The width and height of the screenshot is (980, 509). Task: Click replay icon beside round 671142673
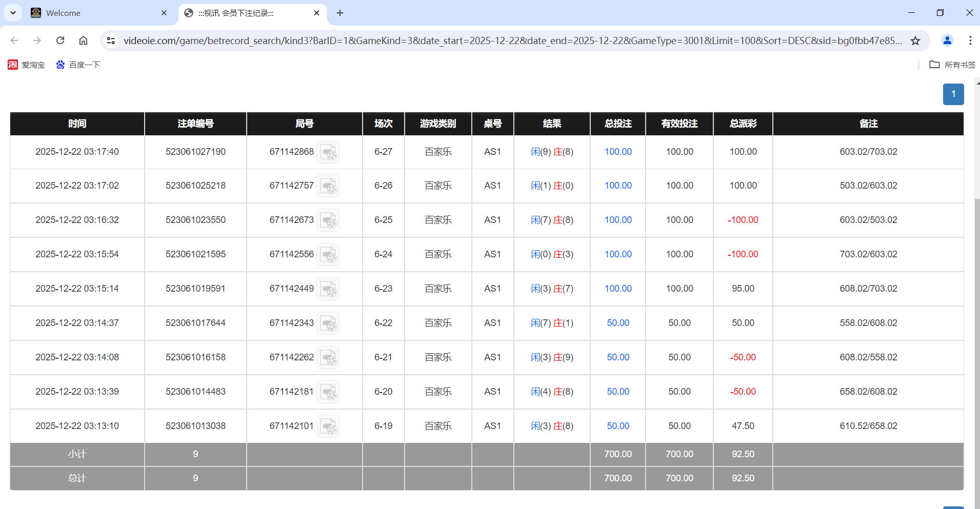328,220
